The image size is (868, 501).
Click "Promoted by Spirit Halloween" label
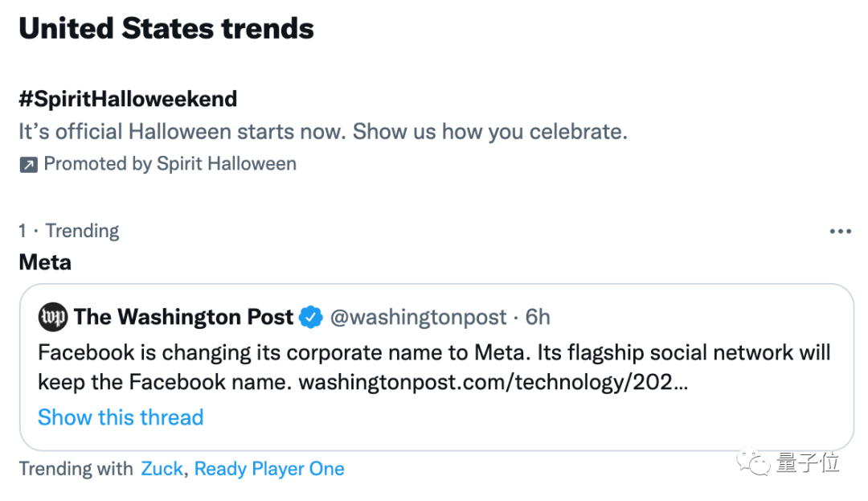coord(170,164)
